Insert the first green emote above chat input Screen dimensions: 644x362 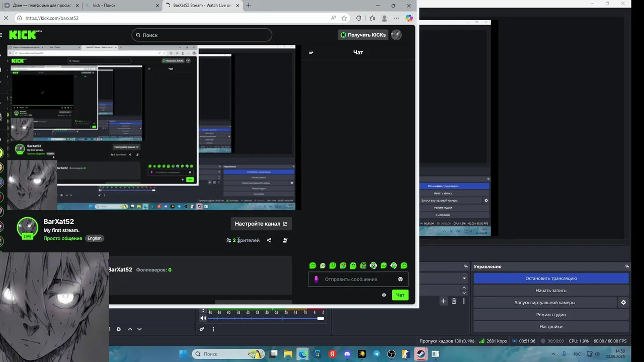point(312,265)
